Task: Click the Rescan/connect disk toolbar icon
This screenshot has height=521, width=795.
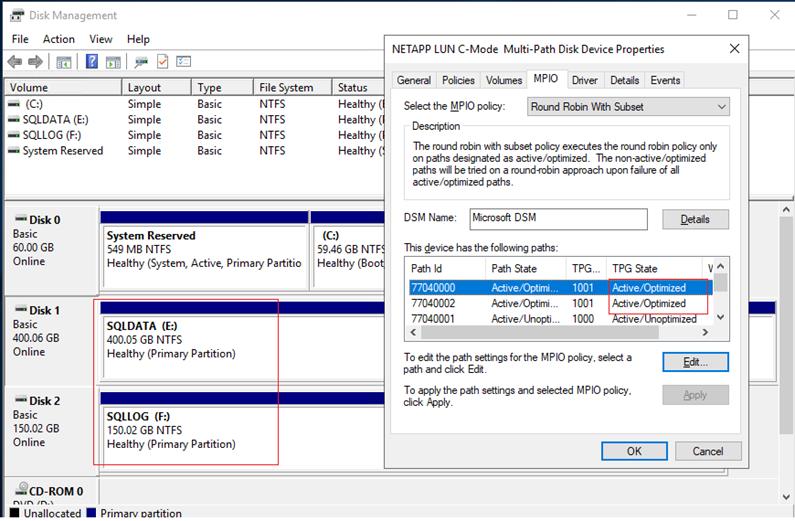Action: (x=141, y=62)
